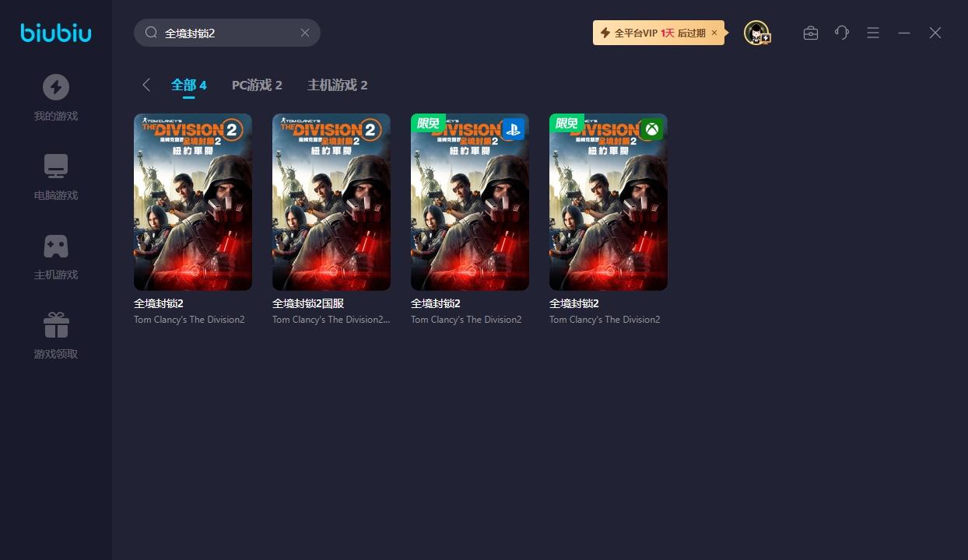The image size is (968, 560).
Task: Select the 全部 tab
Action: point(188,85)
